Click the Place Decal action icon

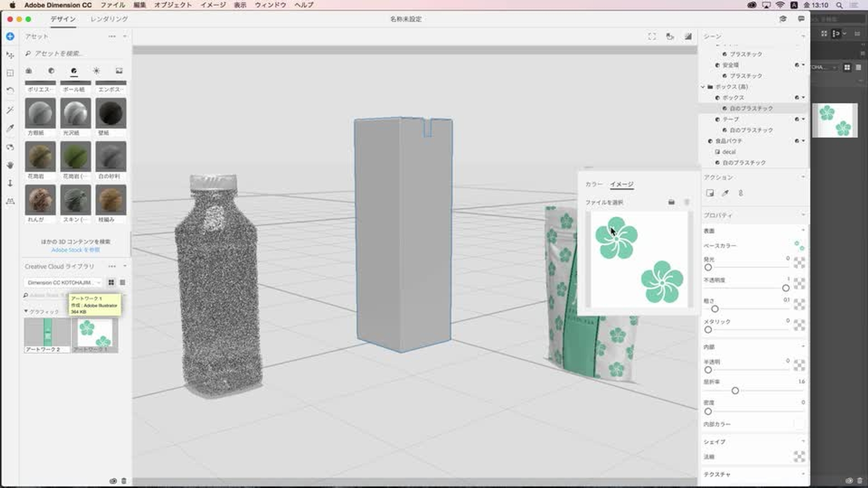point(710,193)
